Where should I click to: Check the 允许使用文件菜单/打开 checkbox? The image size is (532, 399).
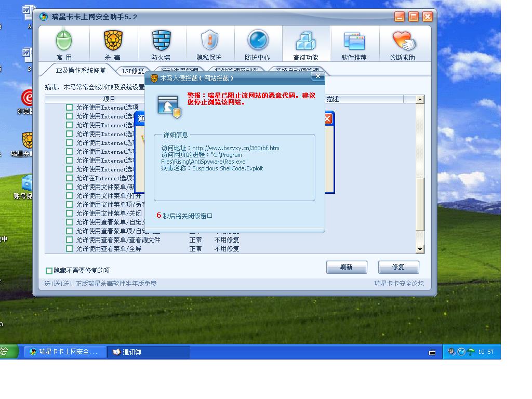click(x=69, y=195)
